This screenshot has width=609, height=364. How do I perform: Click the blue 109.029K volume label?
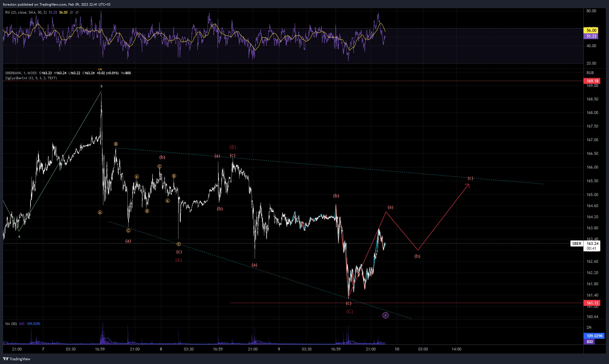point(594,336)
